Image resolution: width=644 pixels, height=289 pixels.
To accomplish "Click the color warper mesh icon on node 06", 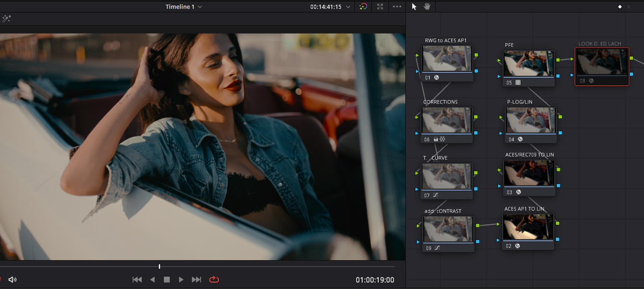I will point(443,139).
